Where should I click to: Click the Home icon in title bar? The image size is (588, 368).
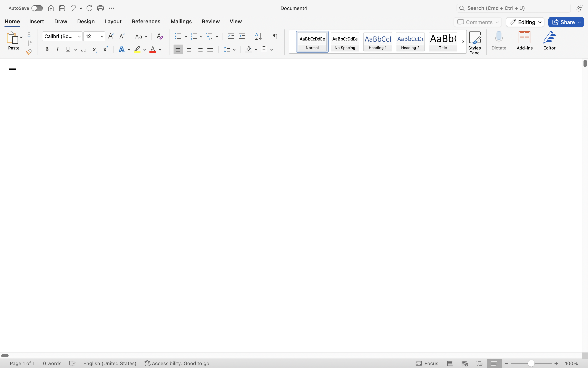point(51,8)
